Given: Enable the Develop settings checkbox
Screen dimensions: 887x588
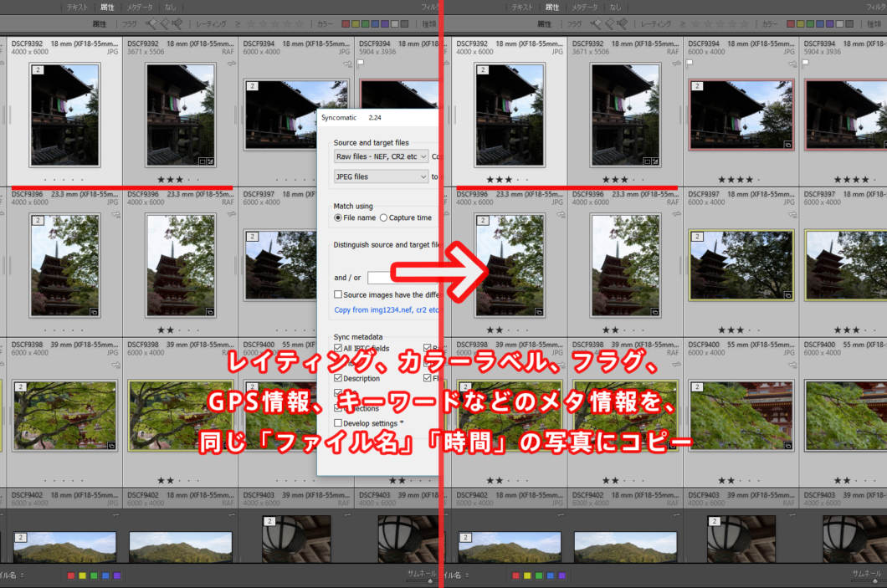Looking at the screenshot, I should point(338,423).
